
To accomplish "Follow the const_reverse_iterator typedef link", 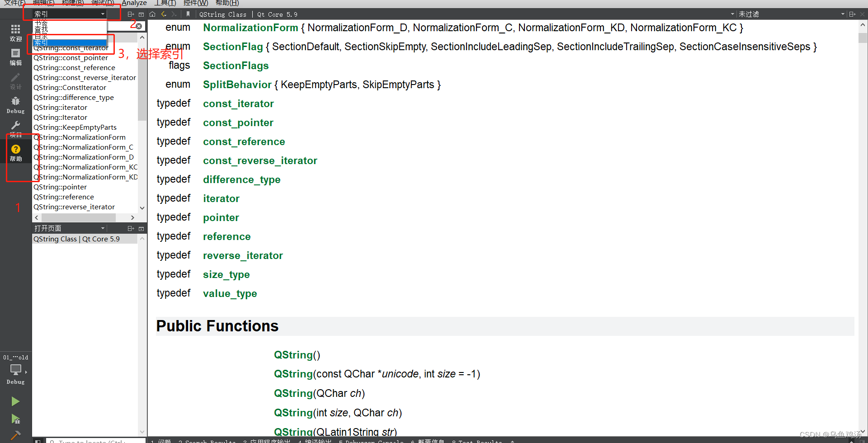I will tap(260, 160).
